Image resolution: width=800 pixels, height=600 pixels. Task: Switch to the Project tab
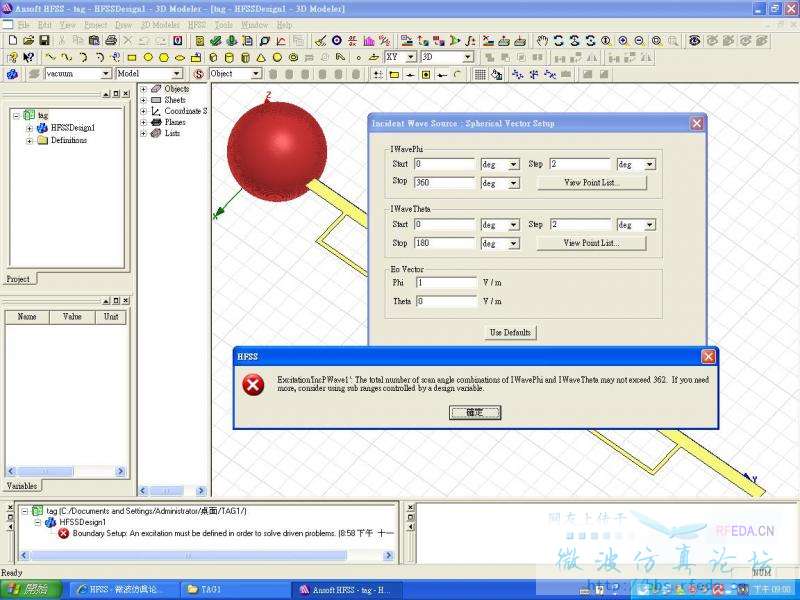(x=18, y=279)
